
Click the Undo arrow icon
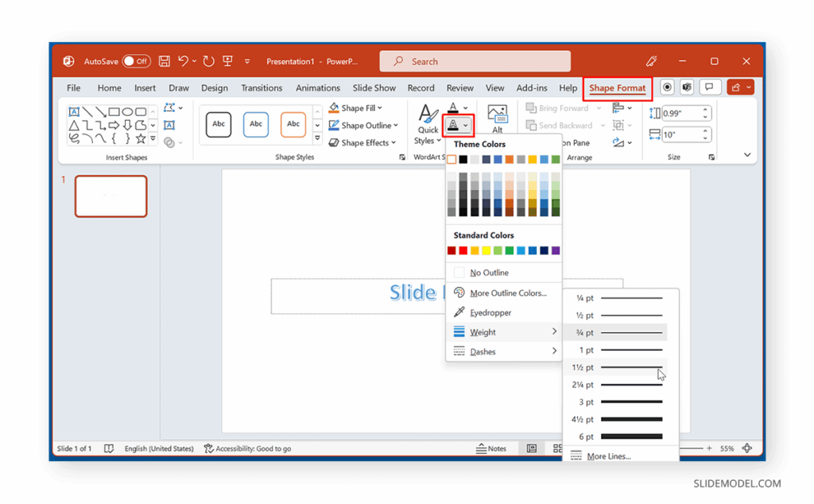pyautogui.click(x=184, y=61)
